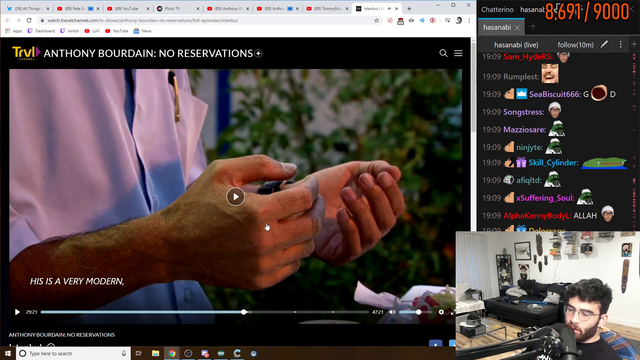Click the Travel Channel logo
The width and height of the screenshot is (640, 360).
click(26, 53)
